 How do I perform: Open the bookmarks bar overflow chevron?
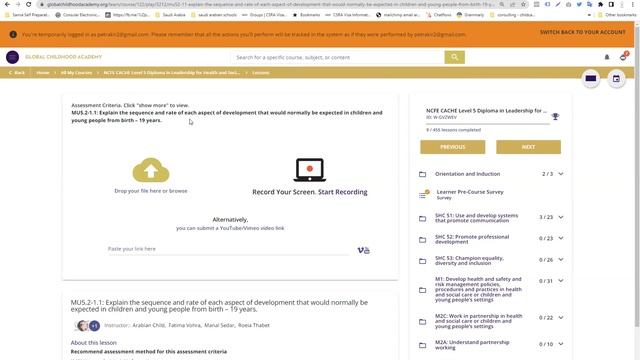[589, 15]
